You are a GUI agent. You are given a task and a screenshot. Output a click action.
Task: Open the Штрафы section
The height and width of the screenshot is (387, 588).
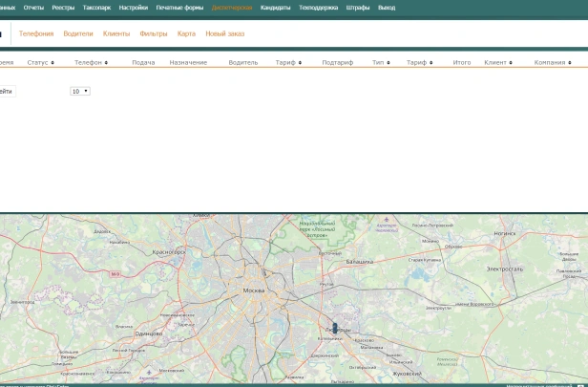click(x=358, y=7)
